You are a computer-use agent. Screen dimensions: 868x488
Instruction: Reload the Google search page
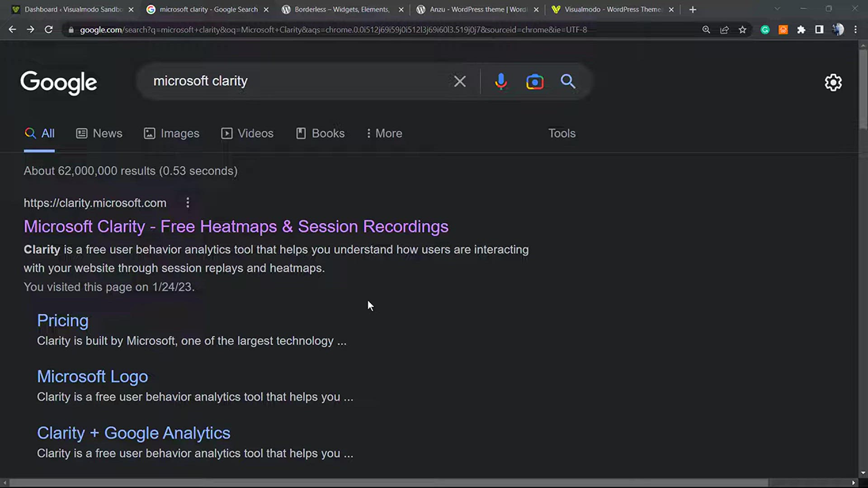point(48,29)
